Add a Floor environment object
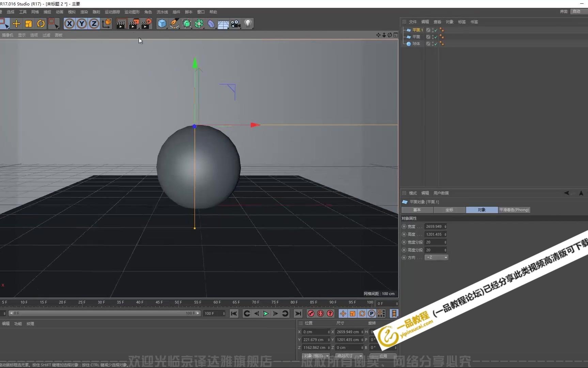The height and width of the screenshot is (368, 588). tap(223, 24)
